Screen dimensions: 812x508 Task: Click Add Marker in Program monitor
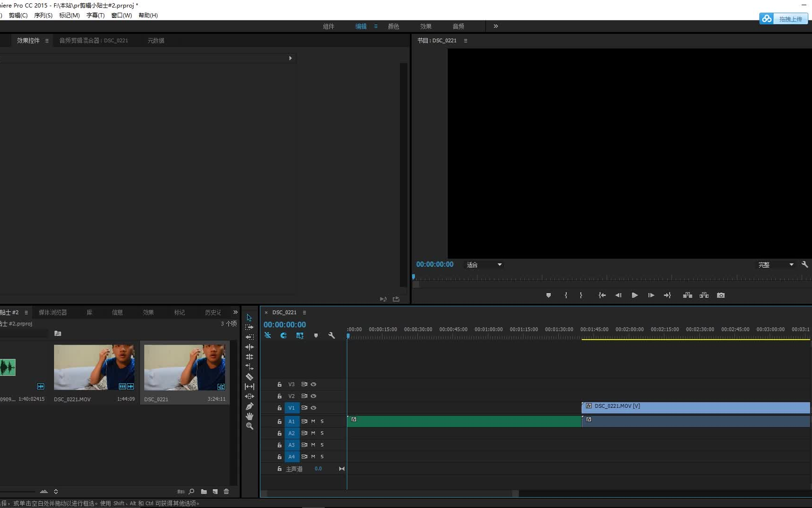548,295
